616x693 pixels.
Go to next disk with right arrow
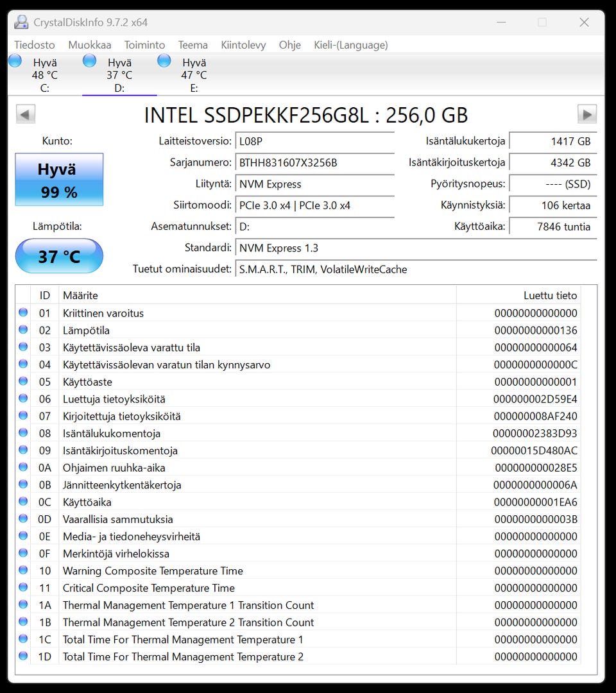[x=587, y=115]
